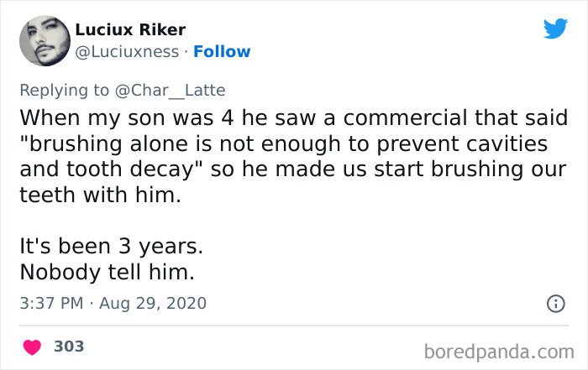The width and height of the screenshot is (588, 370).
Task: Open the tweet info circle icon
Action: [555, 303]
